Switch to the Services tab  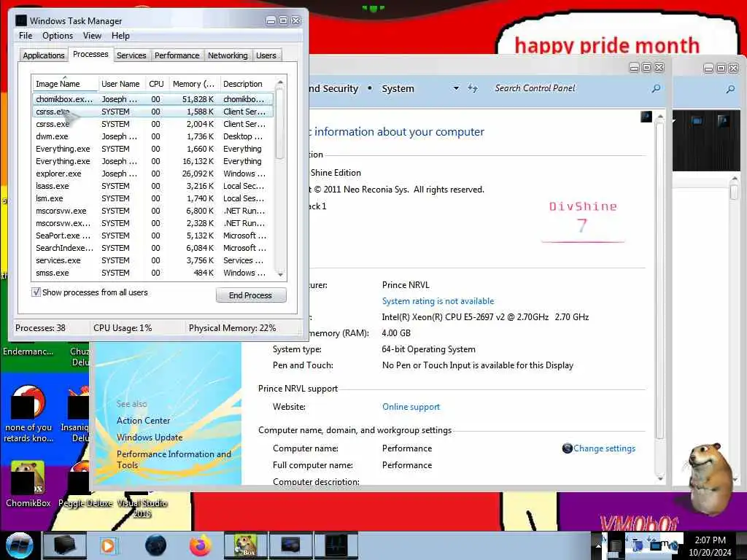point(131,55)
